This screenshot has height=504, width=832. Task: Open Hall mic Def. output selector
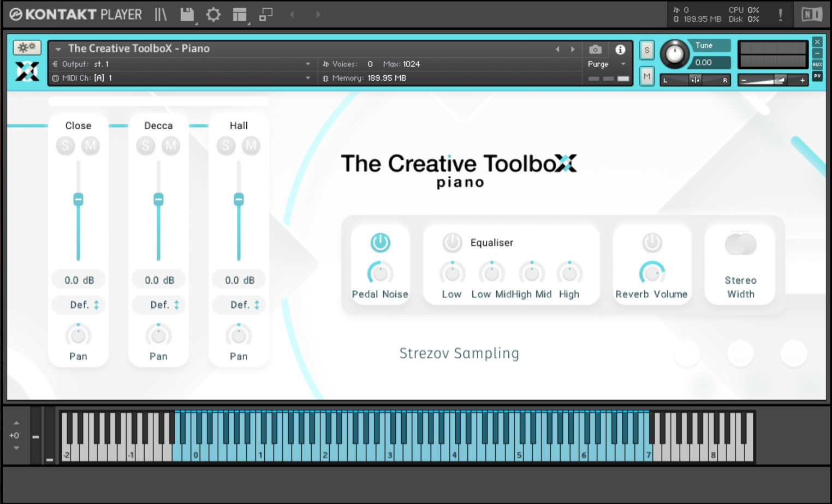point(239,305)
